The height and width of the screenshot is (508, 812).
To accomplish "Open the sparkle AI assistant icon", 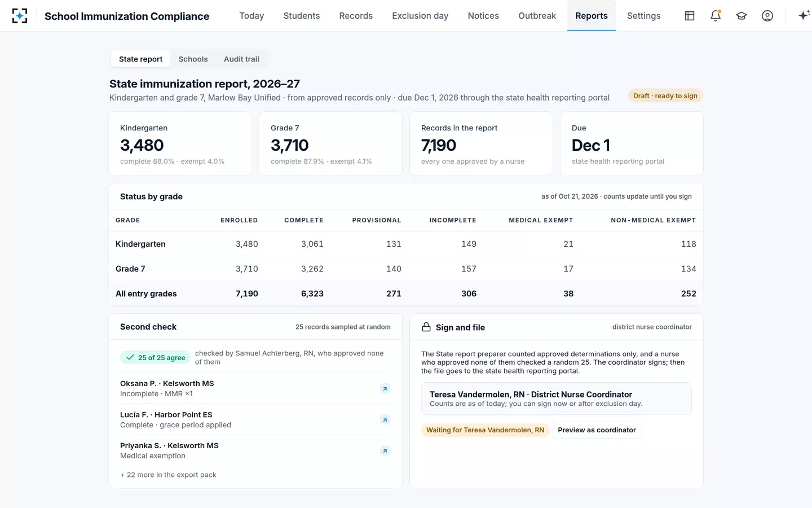I will (804, 16).
